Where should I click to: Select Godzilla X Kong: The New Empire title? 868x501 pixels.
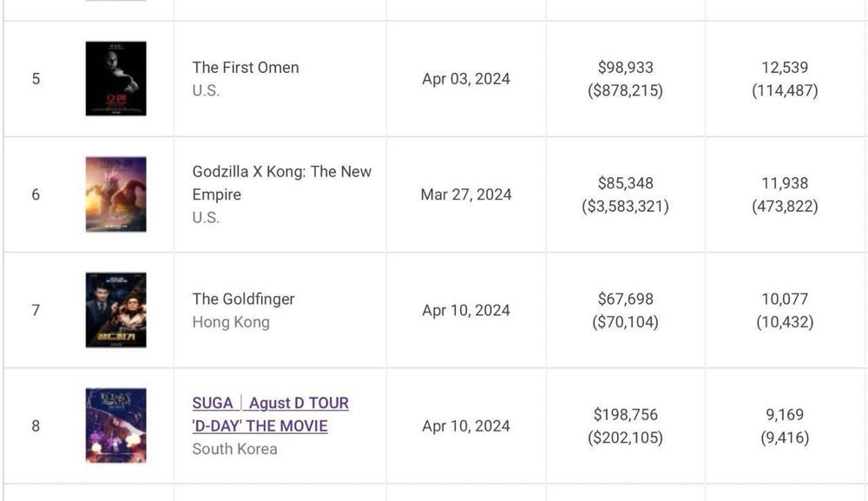coord(281,182)
